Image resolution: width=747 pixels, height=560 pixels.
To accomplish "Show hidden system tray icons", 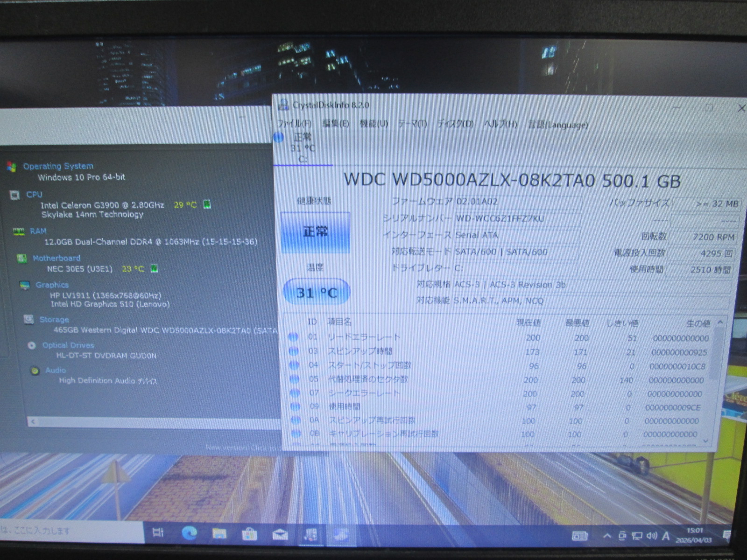I will coord(606,536).
